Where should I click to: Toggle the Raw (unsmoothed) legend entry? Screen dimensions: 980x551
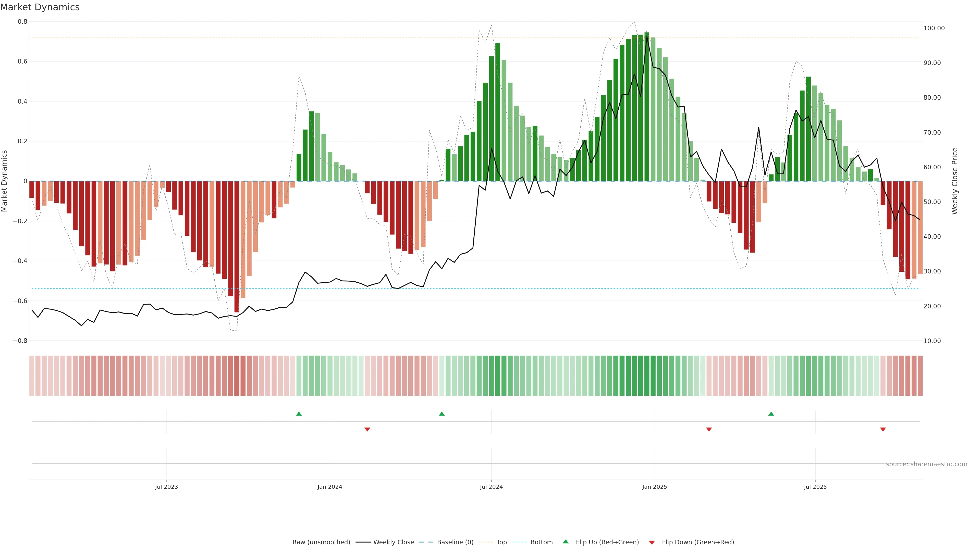point(321,542)
